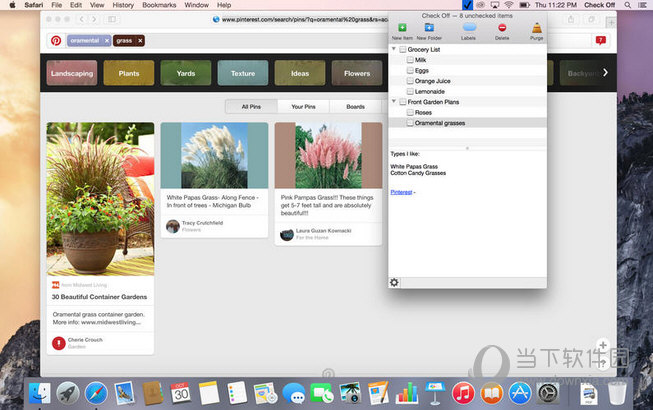Image resolution: width=653 pixels, height=410 pixels.
Task: Open Spotlight search in menu bar
Action: pyautogui.click(x=627, y=5)
